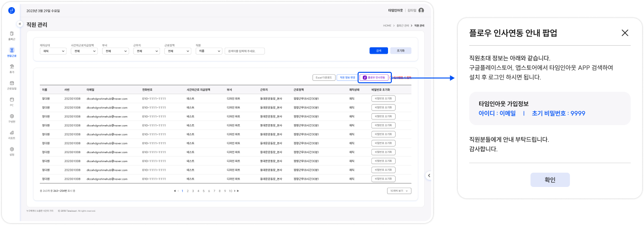The width and height of the screenshot is (644, 225).
Task: Close the 플로우 인사연동 안내 popup
Action: pos(625,33)
